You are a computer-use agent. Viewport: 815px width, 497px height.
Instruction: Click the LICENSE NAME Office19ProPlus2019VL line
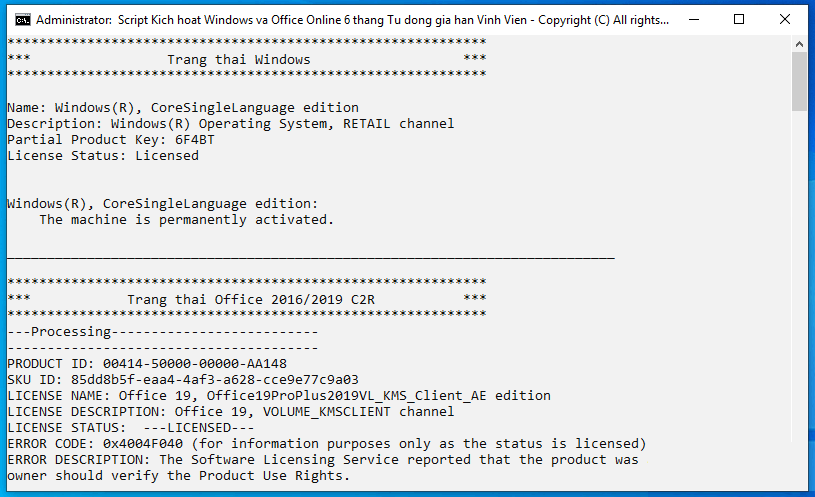tap(279, 396)
